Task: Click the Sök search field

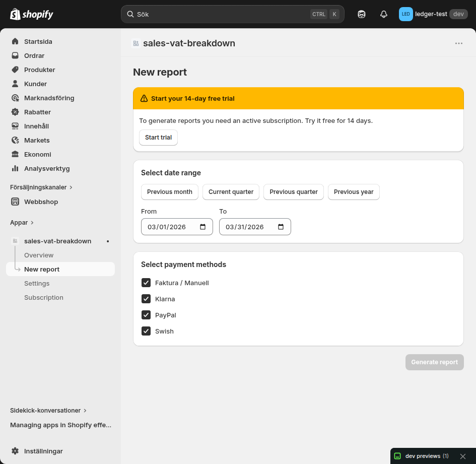Action: coord(233,14)
